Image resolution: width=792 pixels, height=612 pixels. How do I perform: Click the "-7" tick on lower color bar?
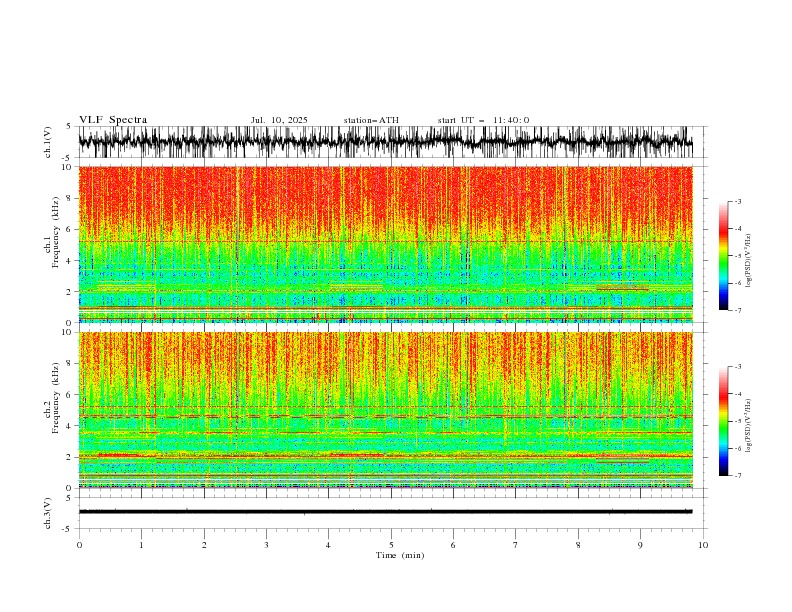737,476
